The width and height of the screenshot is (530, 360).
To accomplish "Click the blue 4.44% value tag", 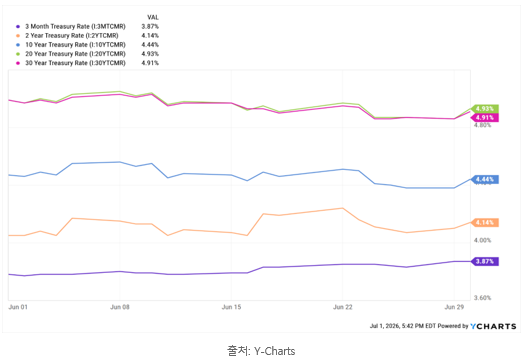I will (485, 179).
